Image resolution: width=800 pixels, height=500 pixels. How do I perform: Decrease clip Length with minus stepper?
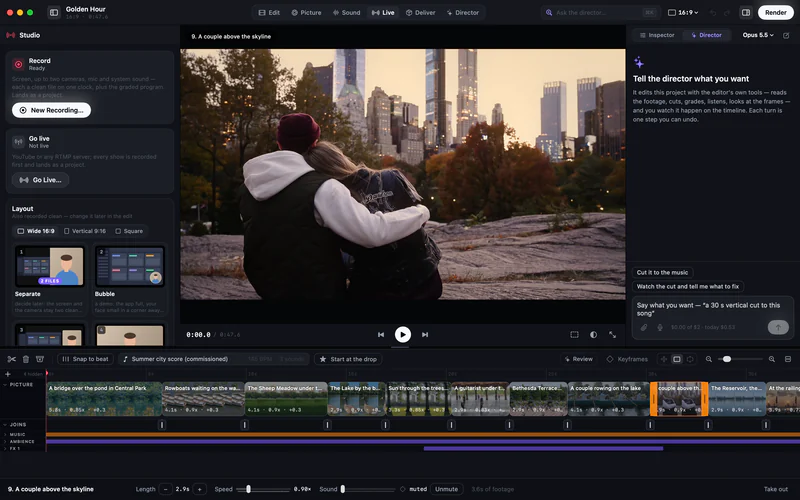(x=165, y=489)
